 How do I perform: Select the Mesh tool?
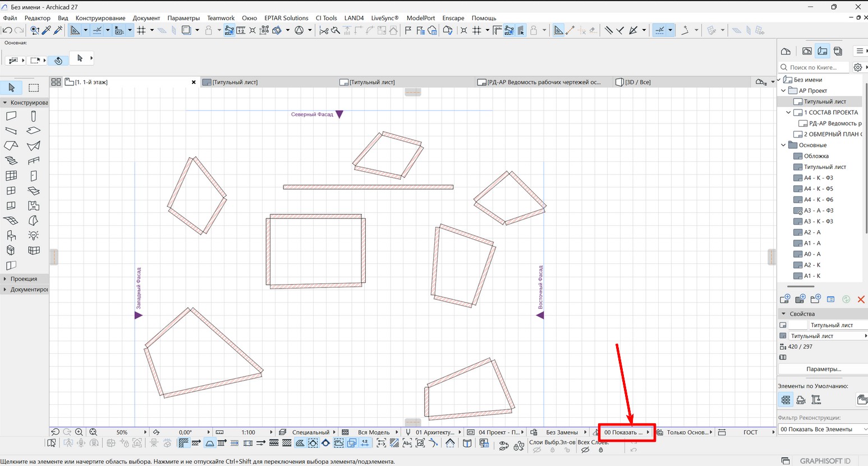[11, 221]
